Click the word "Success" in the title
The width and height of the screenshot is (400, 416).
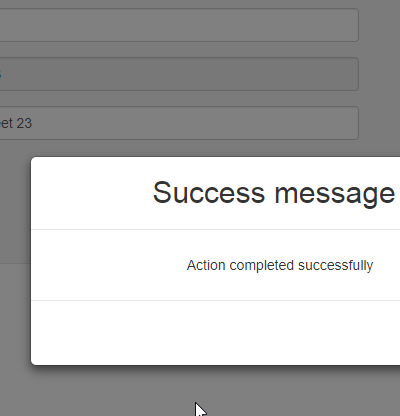209,193
